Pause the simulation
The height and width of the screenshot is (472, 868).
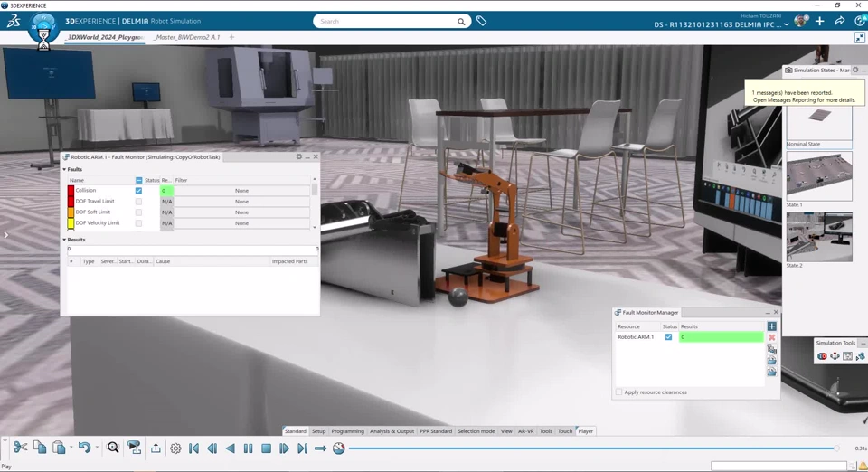point(248,448)
